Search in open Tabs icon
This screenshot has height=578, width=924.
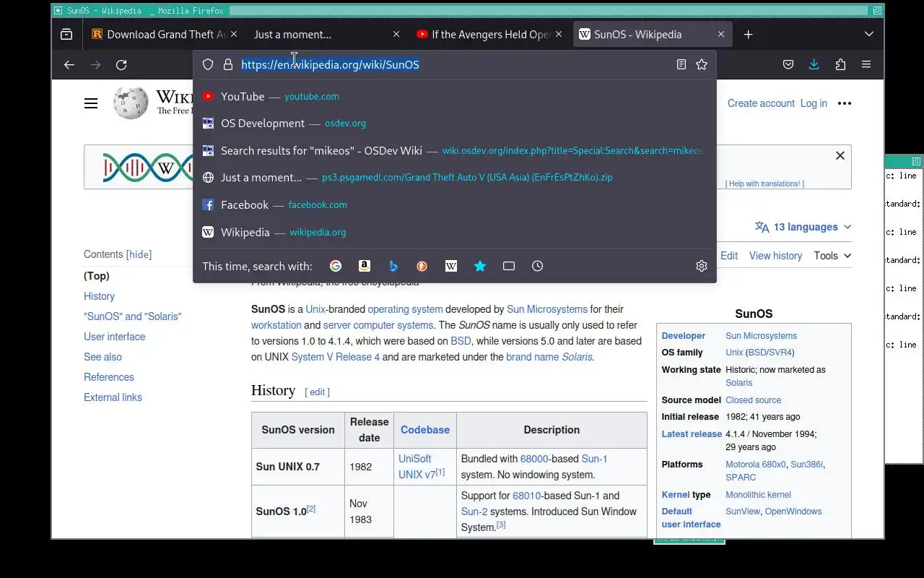point(509,266)
